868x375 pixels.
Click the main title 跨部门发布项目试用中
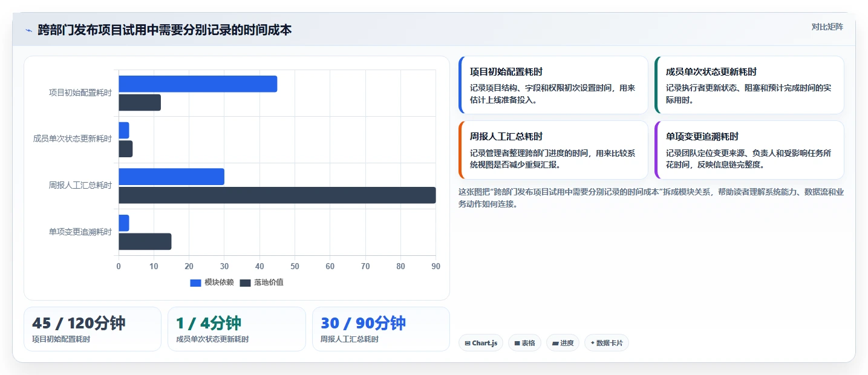(x=165, y=30)
